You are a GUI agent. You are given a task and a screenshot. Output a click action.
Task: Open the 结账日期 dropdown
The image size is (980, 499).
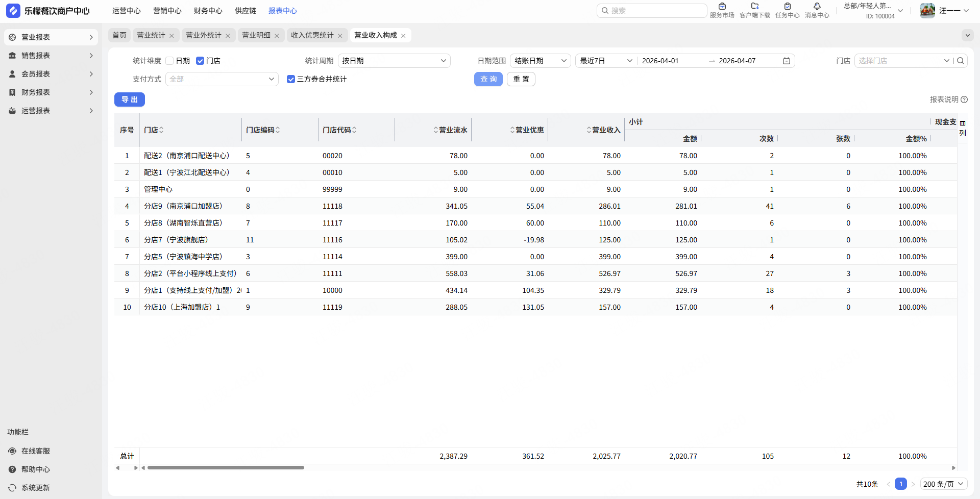click(x=541, y=61)
